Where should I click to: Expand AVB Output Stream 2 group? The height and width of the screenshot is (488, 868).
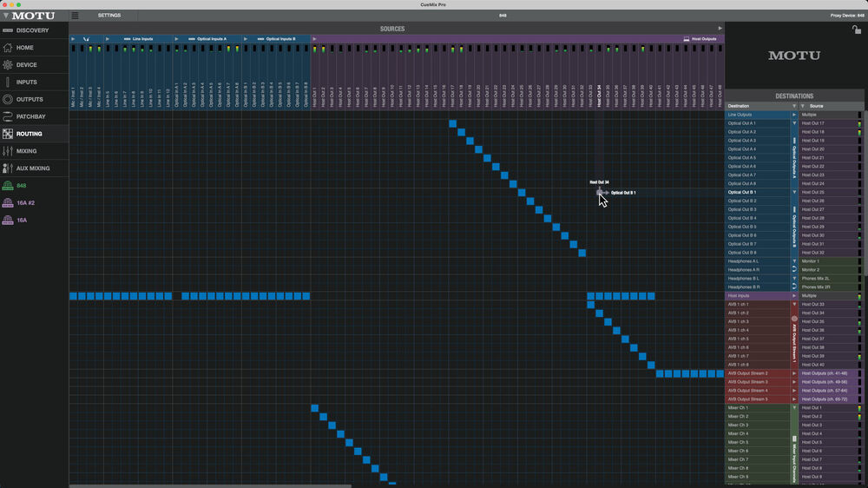(793, 373)
